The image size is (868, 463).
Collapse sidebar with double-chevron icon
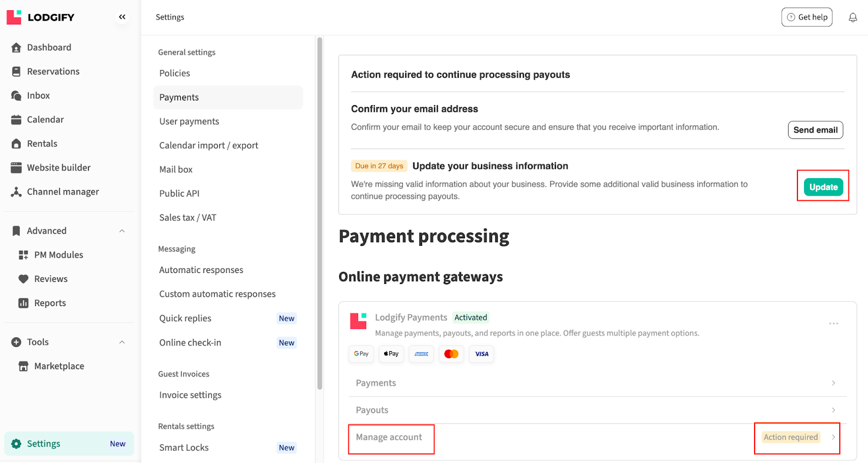coord(122,17)
